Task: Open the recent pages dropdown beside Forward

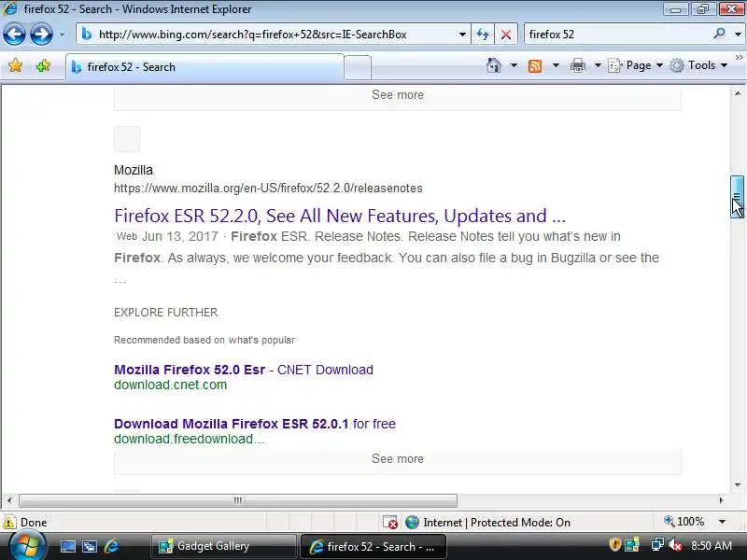Action: (x=62, y=35)
